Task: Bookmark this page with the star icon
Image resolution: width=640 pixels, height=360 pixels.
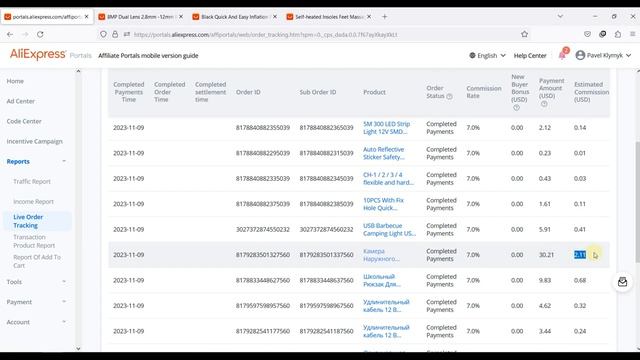Action: coord(524,34)
